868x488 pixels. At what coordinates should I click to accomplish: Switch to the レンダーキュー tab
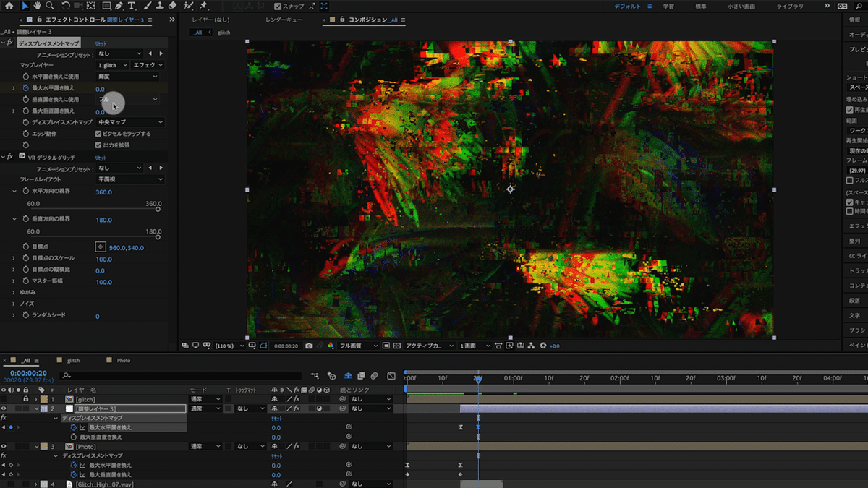pyautogui.click(x=284, y=20)
